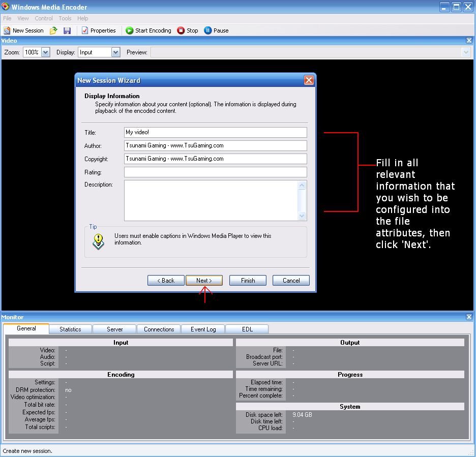Close the Video panel with its X
Screen dimensions: 476x457
tap(469, 41)
